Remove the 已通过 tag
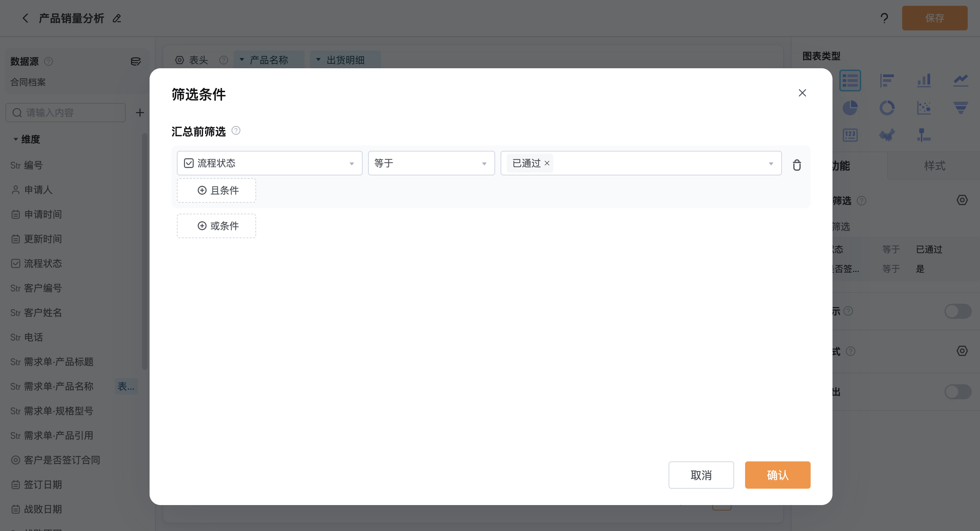Image resolution: width=980 pixels, height=531 pixels. pyautogui.click(x=547, y=163)
